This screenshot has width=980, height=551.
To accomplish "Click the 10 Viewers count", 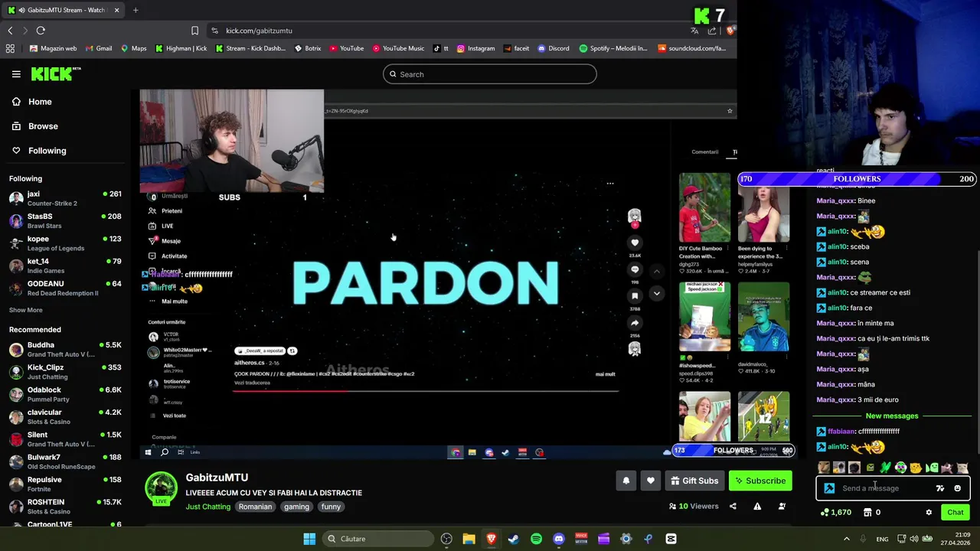I will 693,506.
